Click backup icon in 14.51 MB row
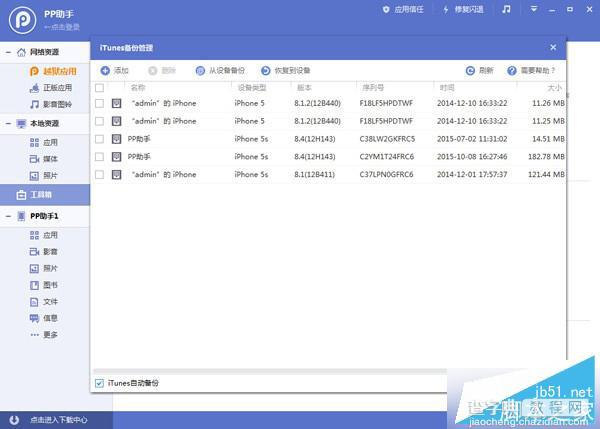 (116, 139)
